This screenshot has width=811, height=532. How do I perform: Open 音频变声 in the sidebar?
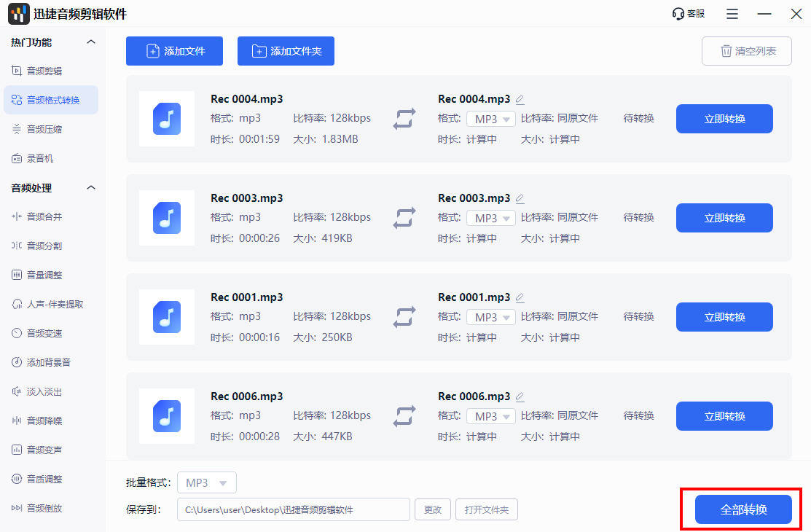pyautogui.click(x=51, y=450)
